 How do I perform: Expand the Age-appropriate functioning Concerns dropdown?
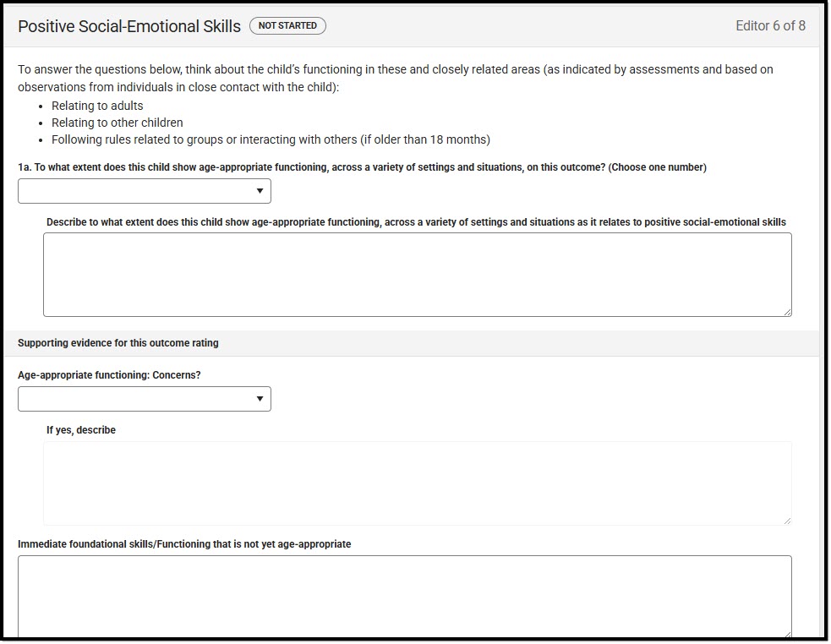click(145, 399)
